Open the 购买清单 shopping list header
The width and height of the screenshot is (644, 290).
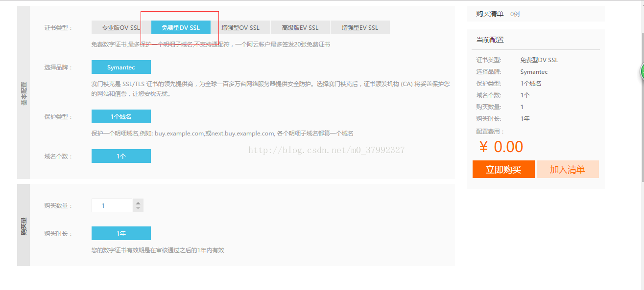490,14
